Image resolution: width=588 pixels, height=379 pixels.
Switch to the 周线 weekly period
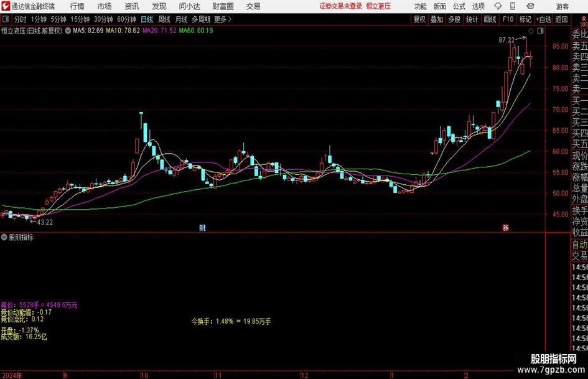tap(164, 19)
